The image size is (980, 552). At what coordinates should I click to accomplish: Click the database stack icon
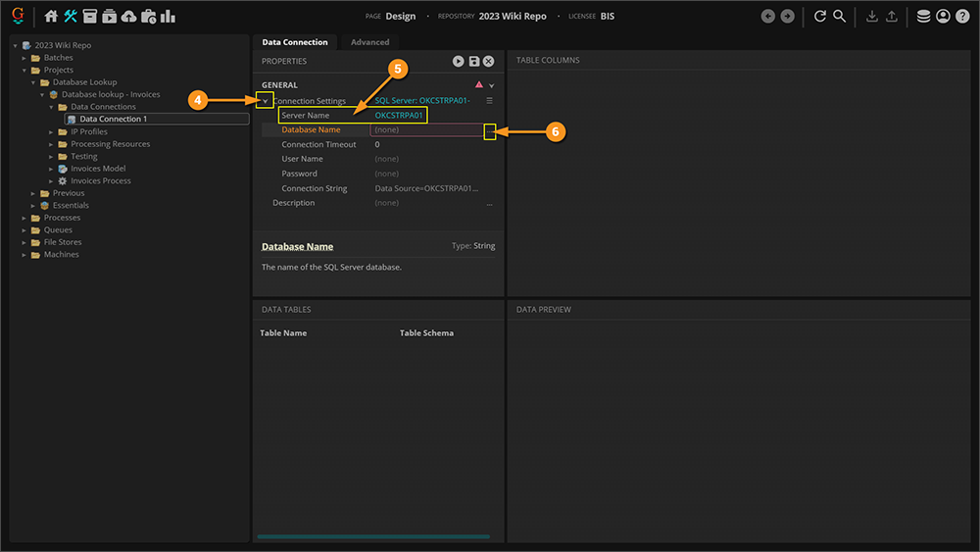(x=923, y=17)
